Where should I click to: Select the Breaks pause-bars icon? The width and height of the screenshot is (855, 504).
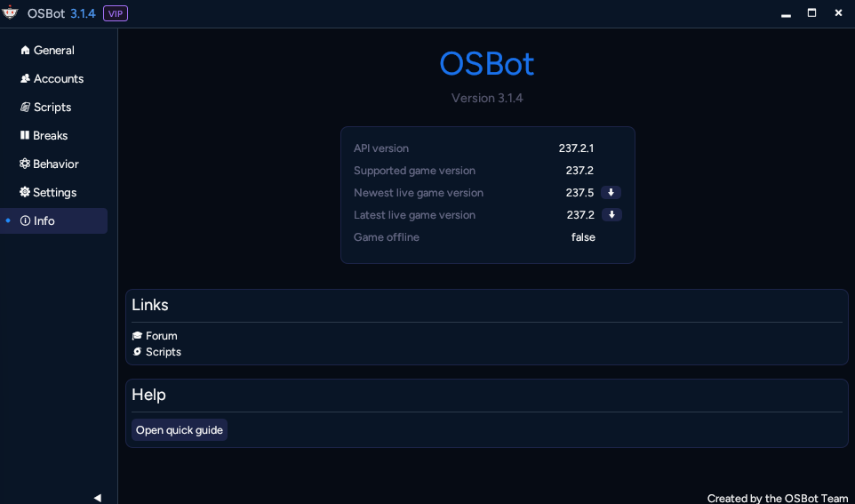(x=26, y=136)
